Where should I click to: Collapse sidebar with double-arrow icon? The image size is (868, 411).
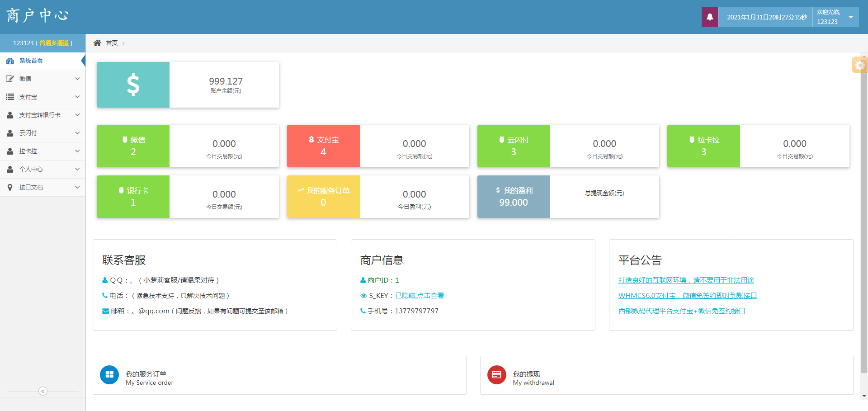[43, 391]
